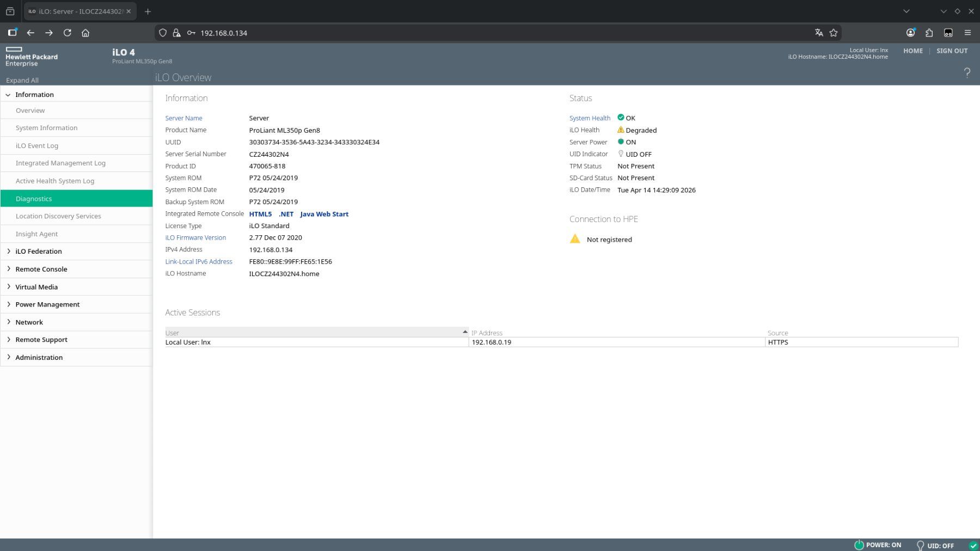
Task: Click the Link-Local IPv6 Address link
Action: click(x=199, y=262)
